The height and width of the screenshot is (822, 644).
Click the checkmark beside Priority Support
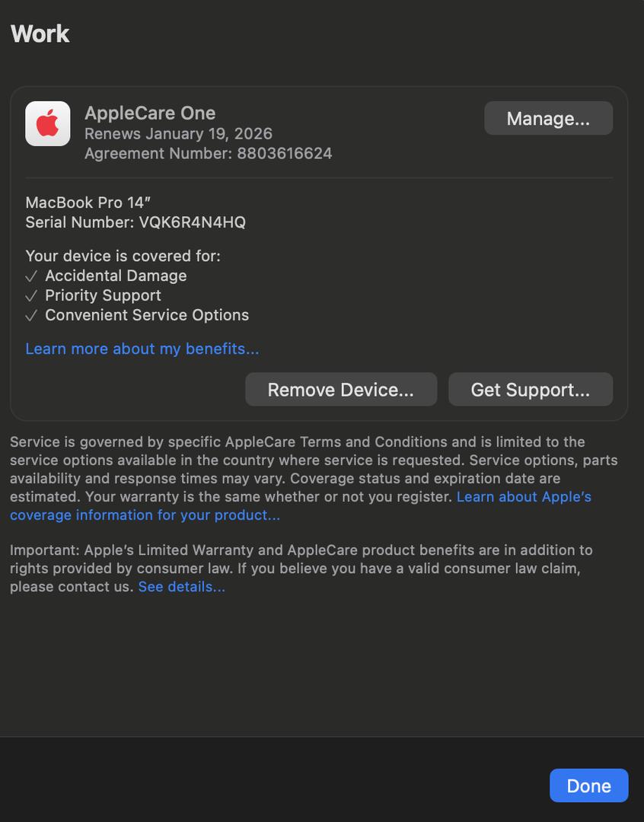coord(31,296)
